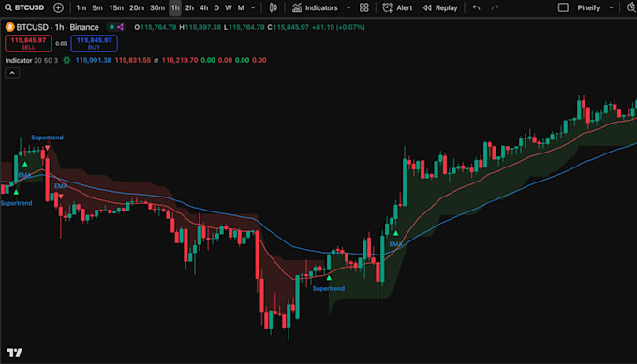Switch to the 4h timeframe
The width and height of the screenshot is (637, 364).
coord(203,7)
